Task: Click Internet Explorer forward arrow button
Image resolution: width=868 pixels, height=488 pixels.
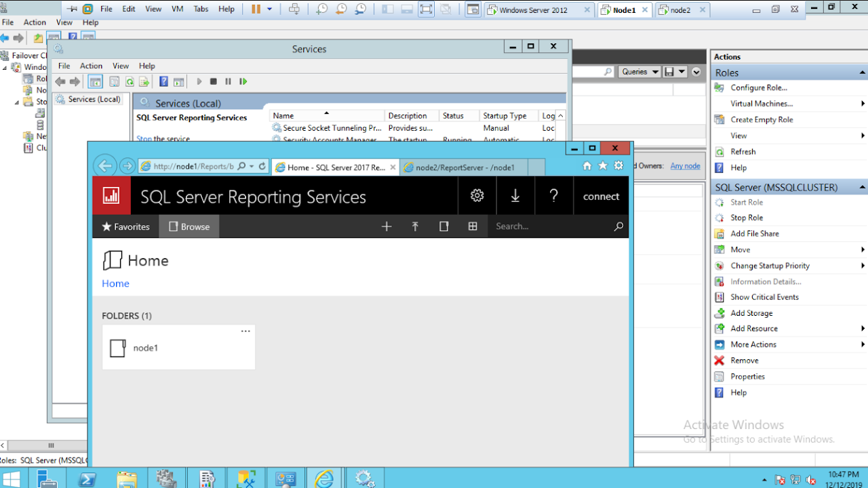Action: (127, 166)
